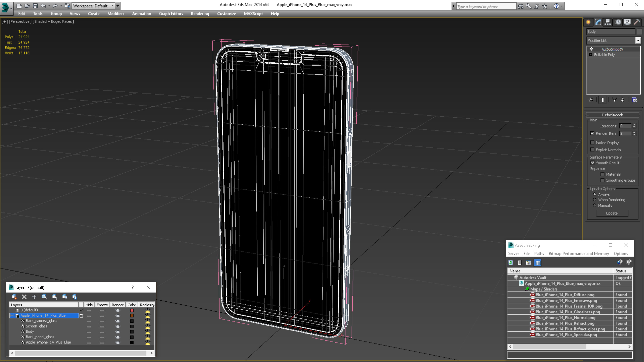
Task: Open the Rendering menu
Action: [200, 14]
